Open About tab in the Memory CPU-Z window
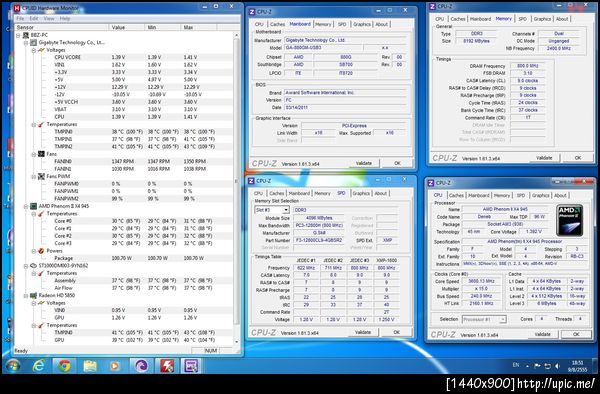 click(x=562, y=19)
